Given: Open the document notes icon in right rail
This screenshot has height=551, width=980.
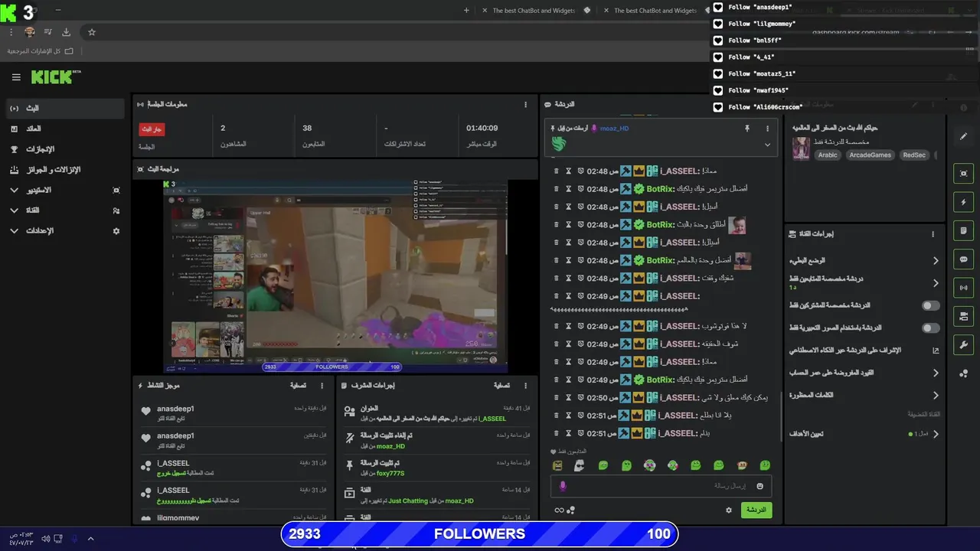Looking at the screenshot, I should click(964, 230).
